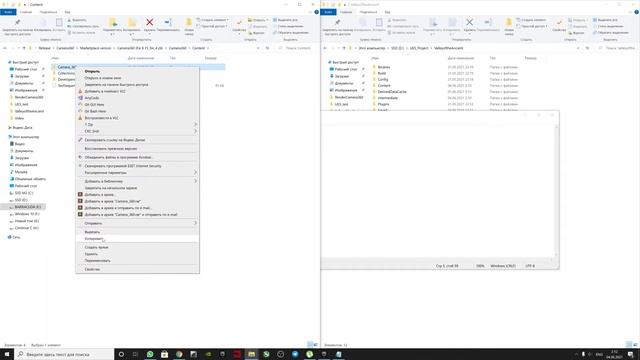Select 'Config' folder in ValleyoftheAncient window

(383, 79)
